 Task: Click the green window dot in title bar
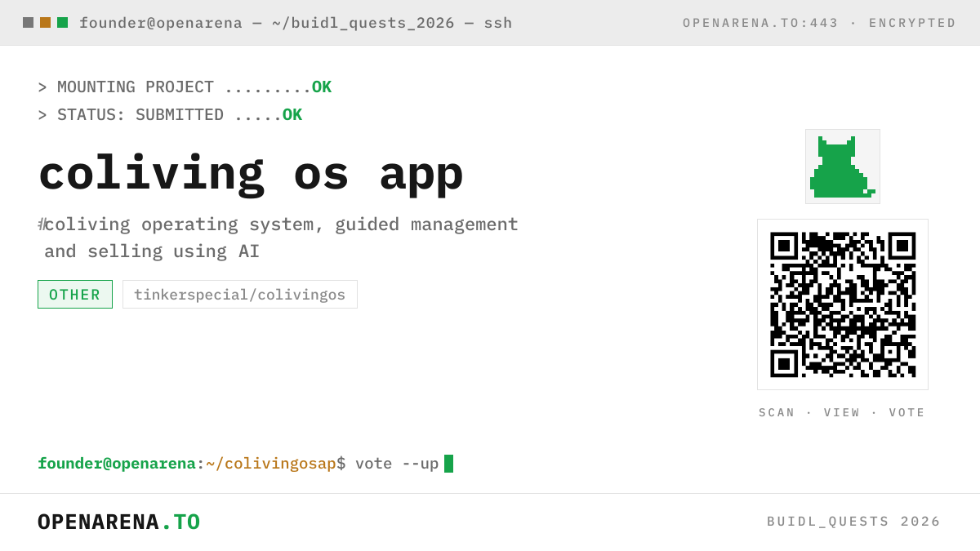[x=62, y=23]
